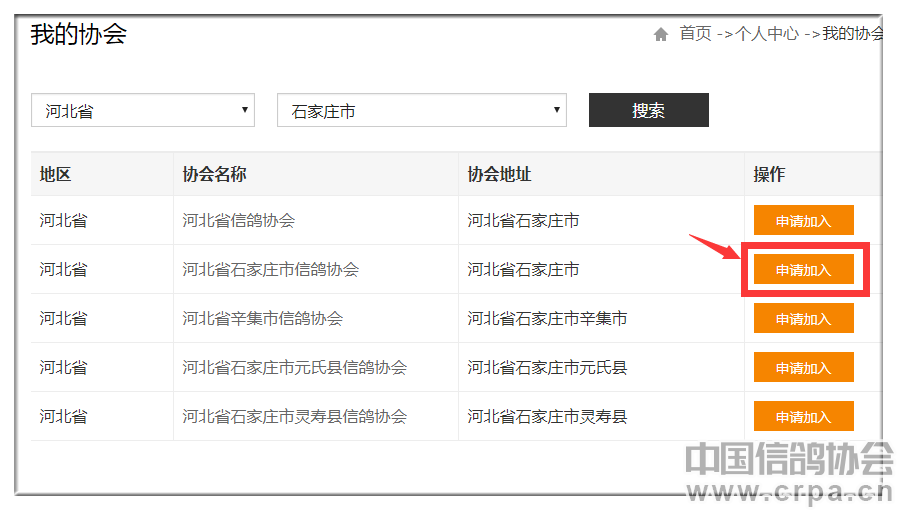Click address cell 河北省石家庄市元氏县

tap(547, 368)
